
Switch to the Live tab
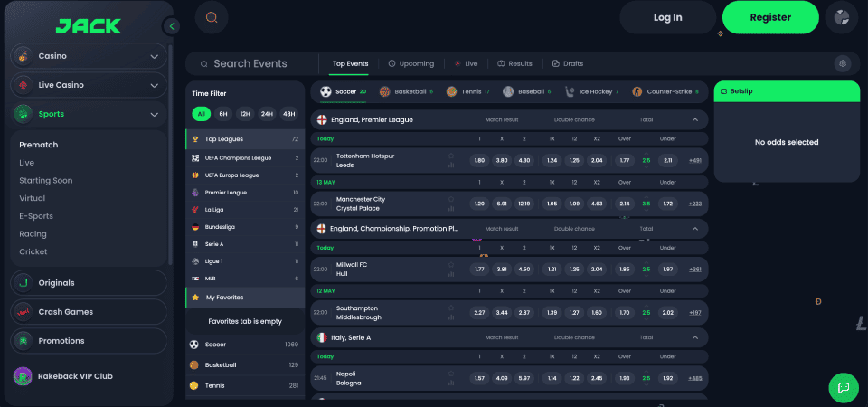coord(467,63)
